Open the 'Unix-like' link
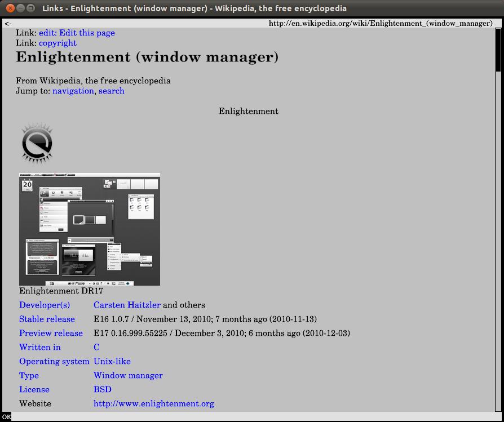Screen dimensions: 504x422 (112, 361)
